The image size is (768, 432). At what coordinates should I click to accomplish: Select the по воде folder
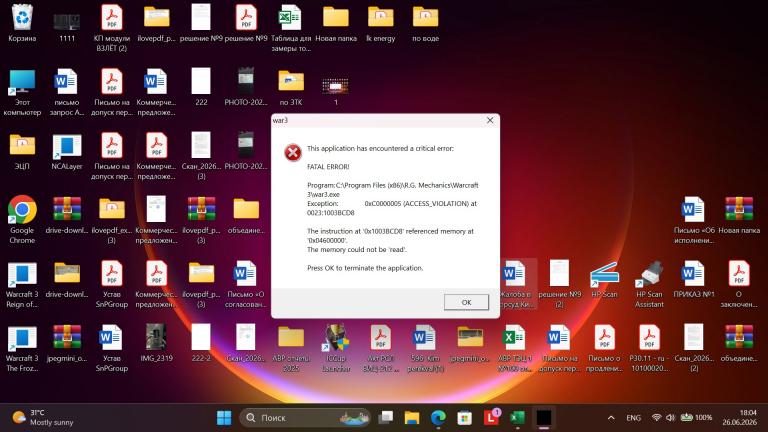tap(425, 23)
